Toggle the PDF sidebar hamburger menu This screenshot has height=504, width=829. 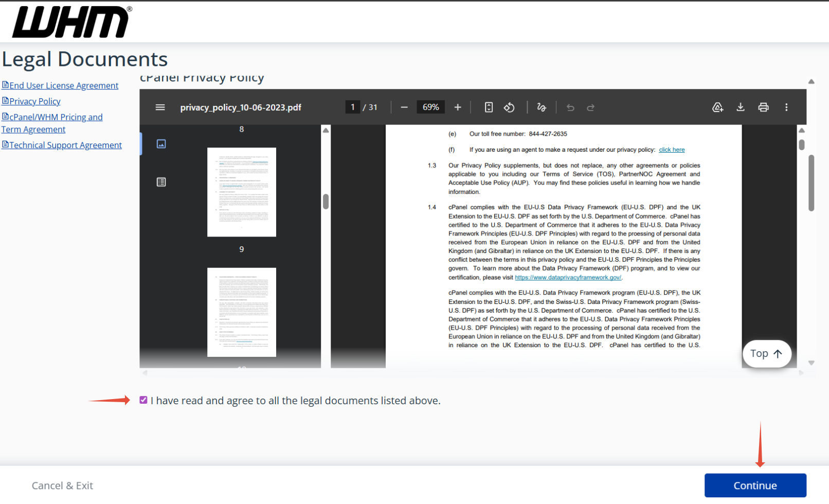(x=160, y=107)
